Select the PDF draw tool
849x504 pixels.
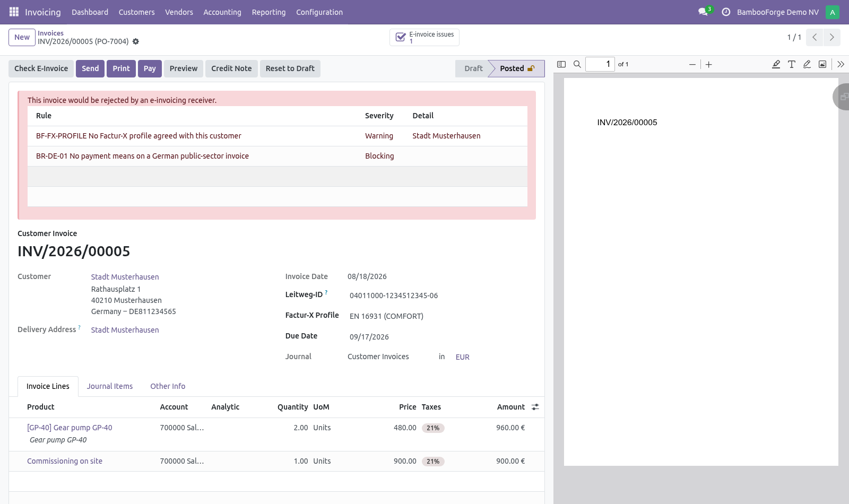pos(807,64)
